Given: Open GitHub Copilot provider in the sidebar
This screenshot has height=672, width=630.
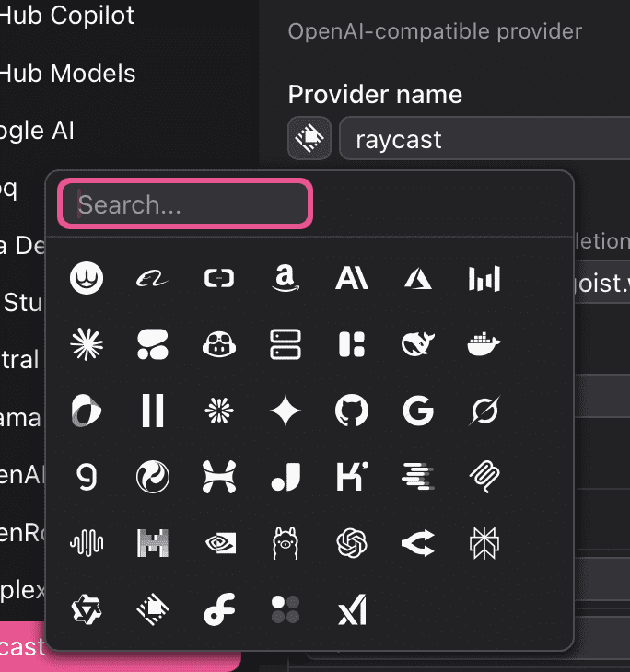Looking at the screenshot, I should pos(68,16).
